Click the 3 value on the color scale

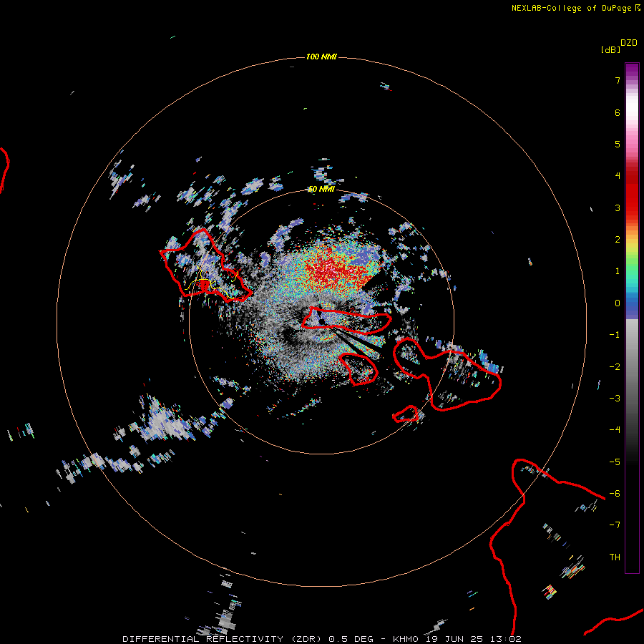(618, 208)
